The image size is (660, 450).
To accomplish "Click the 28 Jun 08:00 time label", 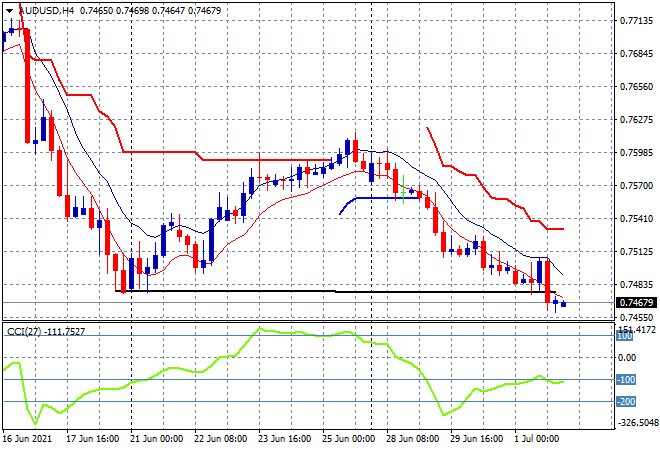I will tap(412, 439).
